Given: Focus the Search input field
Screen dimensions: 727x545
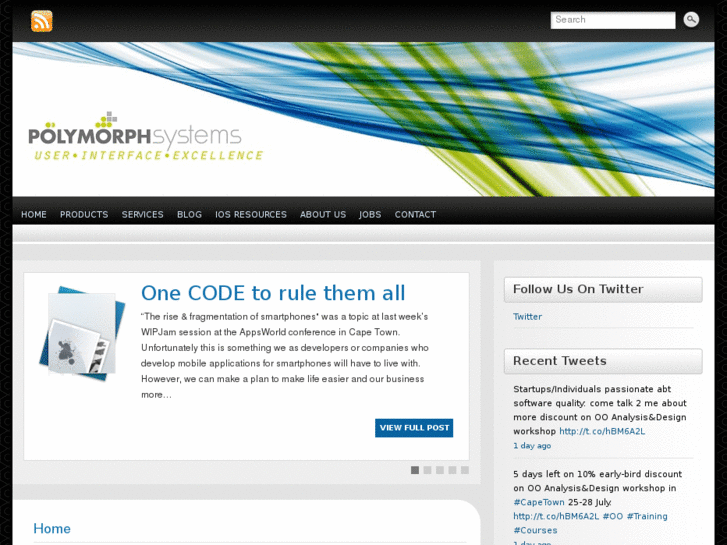Looking at the screenshot, I should 612,20.
